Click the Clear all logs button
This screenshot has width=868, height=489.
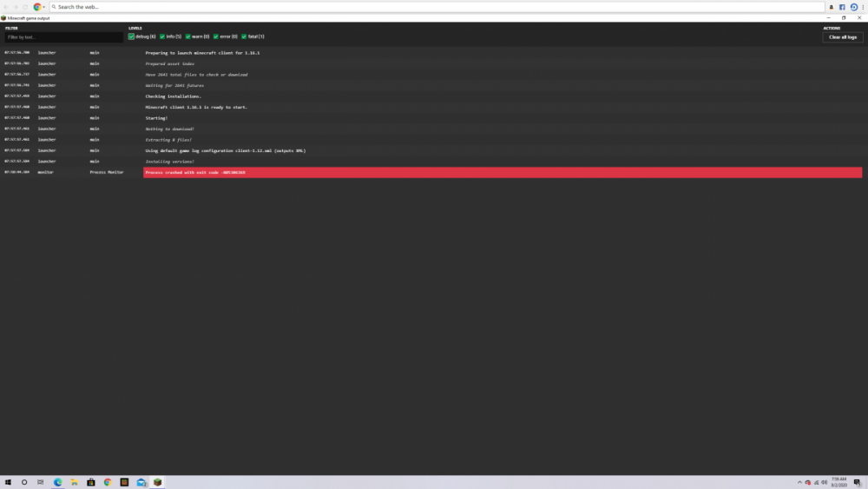(x=842, y=37)
